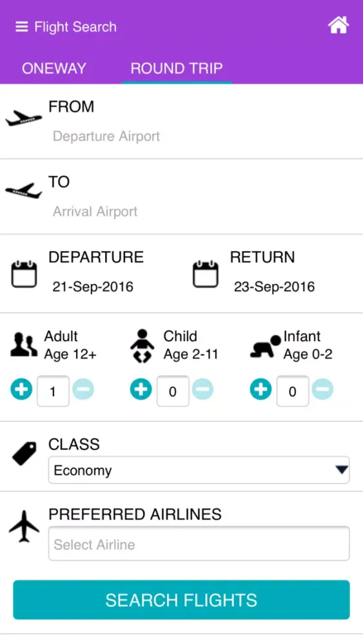Remove a child passenger with minus
Screen dimensions: 363x644
202,390
